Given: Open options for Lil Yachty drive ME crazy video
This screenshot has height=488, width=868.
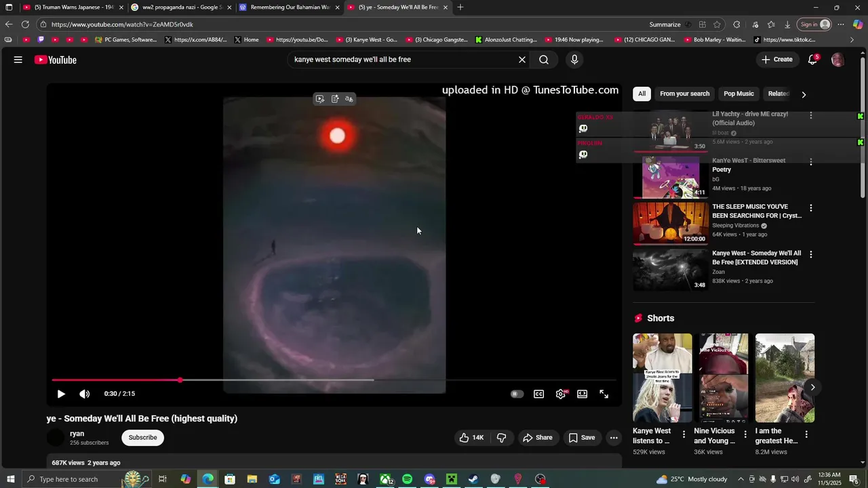Looking at the screenshot, I should (x=810, y=115).
